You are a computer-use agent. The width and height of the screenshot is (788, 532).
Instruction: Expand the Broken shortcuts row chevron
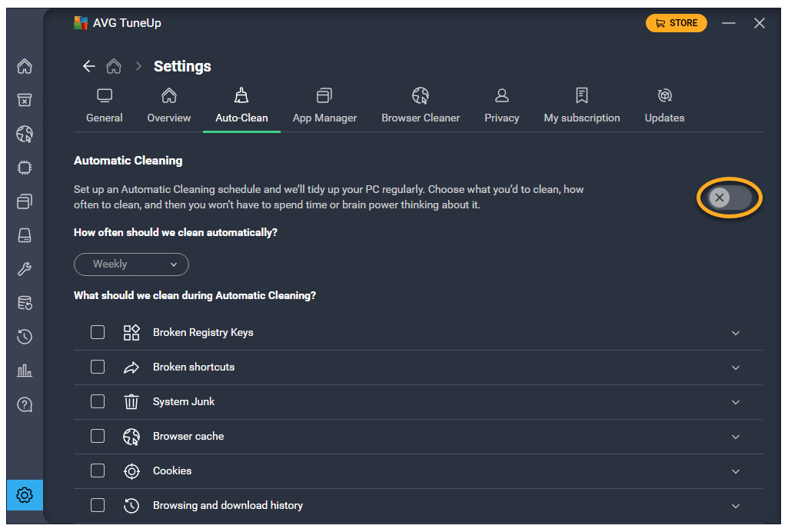[x=736, y=367]
